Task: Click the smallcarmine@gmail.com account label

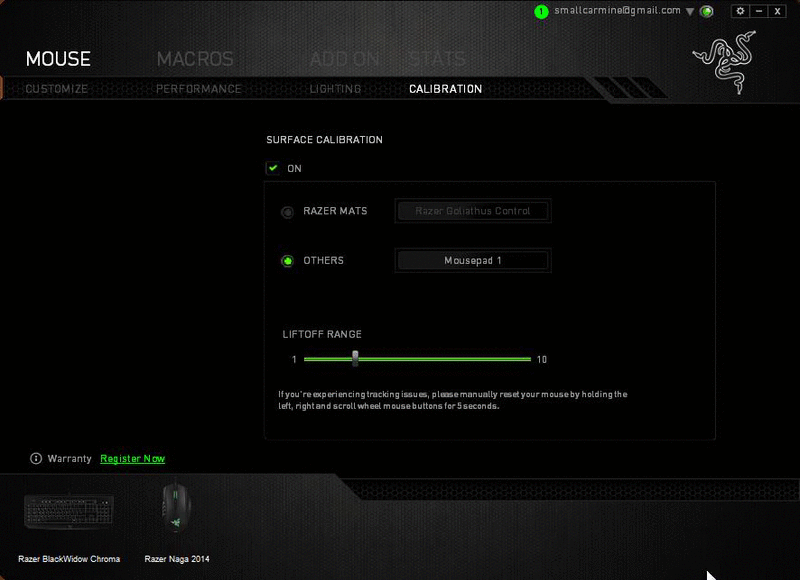Action: click(617, 10)
